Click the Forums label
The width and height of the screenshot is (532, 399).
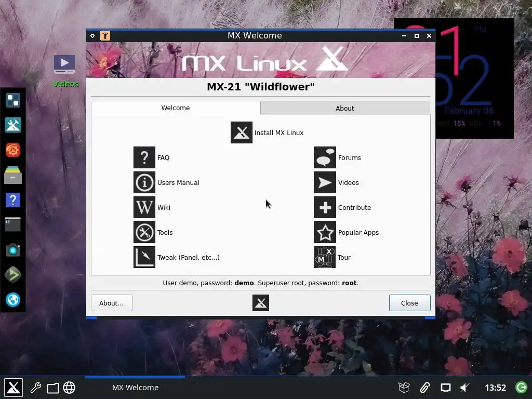(349, 157)
